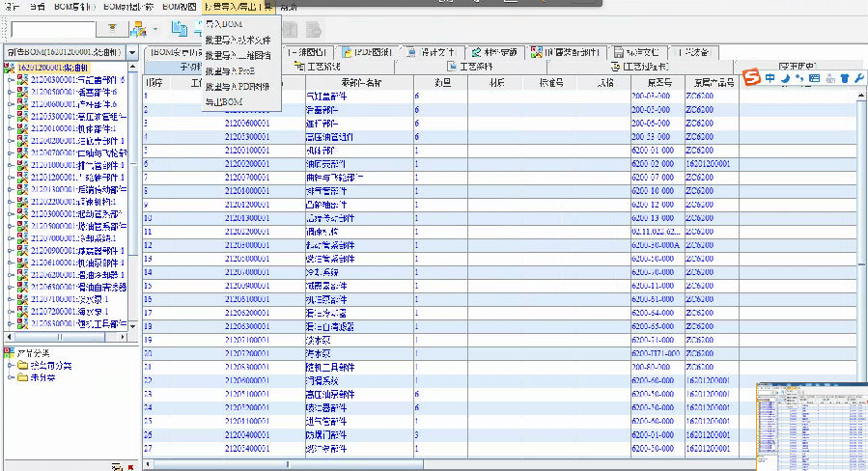Click the 产品分类 category panel icon
Screen dimensions: 868x471
(x=9, y=352)
